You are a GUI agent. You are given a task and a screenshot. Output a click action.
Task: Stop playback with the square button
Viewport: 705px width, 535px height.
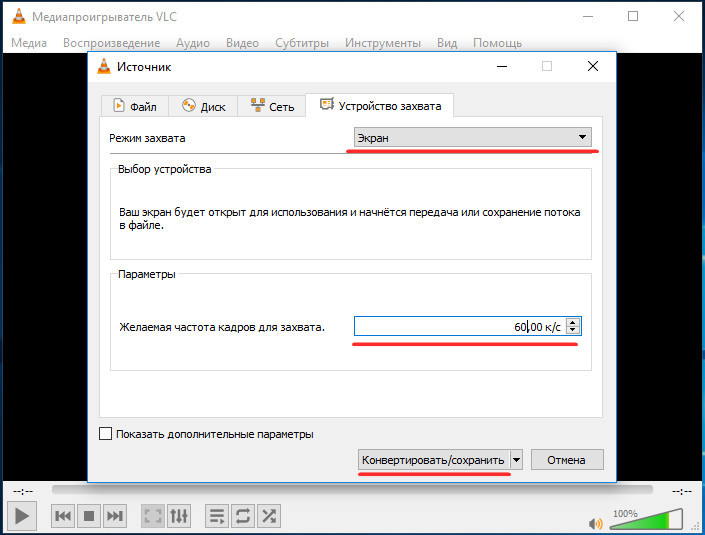coord(89,516)
